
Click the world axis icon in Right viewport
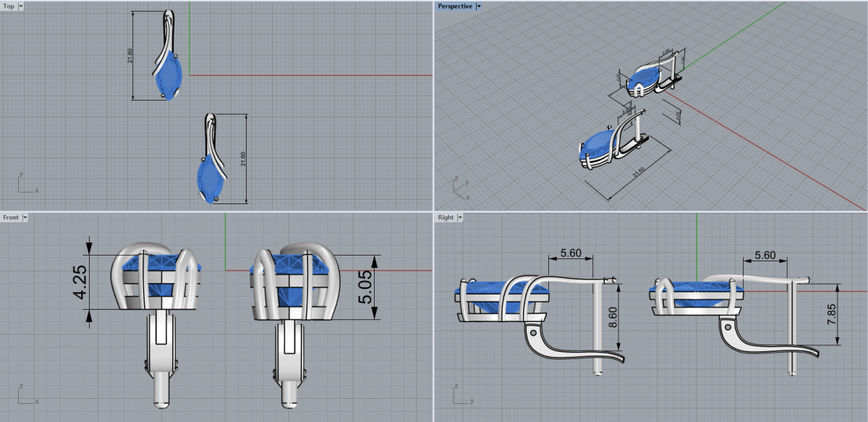coord(463,394)
